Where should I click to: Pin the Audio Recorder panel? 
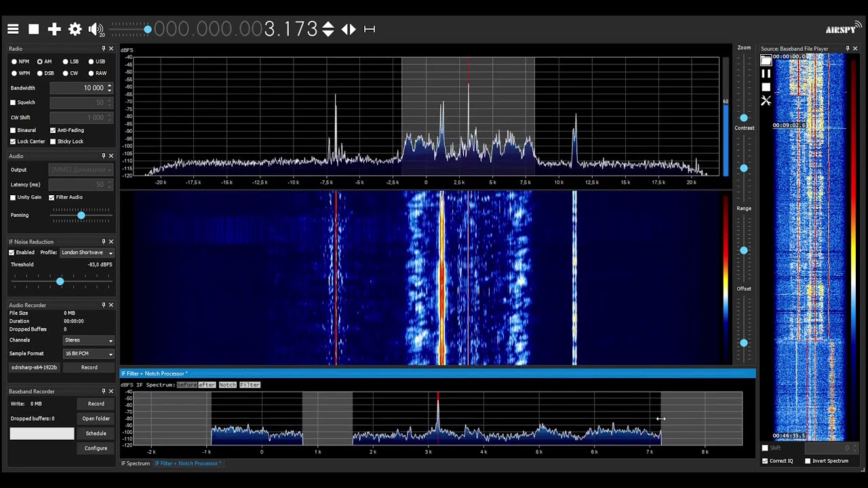click(104, 305)
